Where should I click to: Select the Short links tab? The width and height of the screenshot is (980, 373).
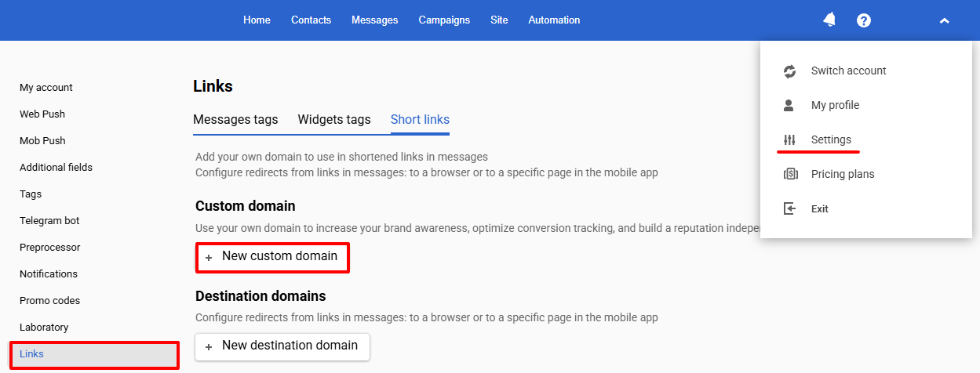tap(420, 120)
